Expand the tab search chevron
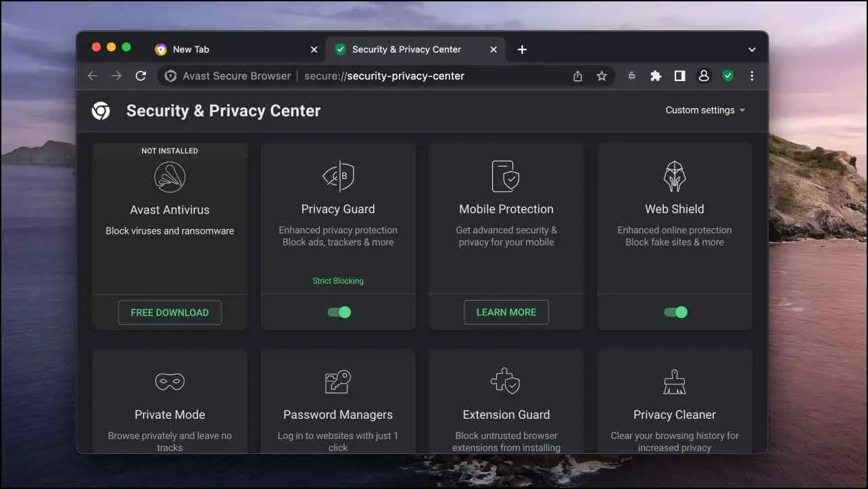 [752, 49]
